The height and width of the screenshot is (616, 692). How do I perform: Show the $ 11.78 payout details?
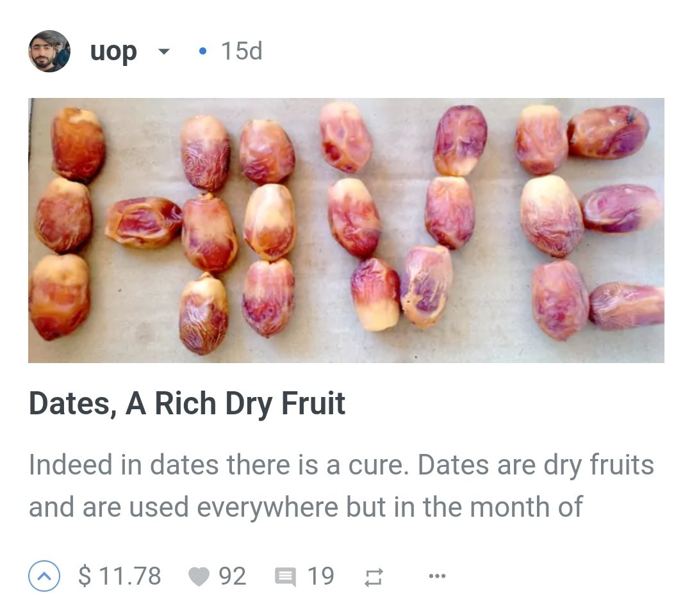[x=119, y=576]
